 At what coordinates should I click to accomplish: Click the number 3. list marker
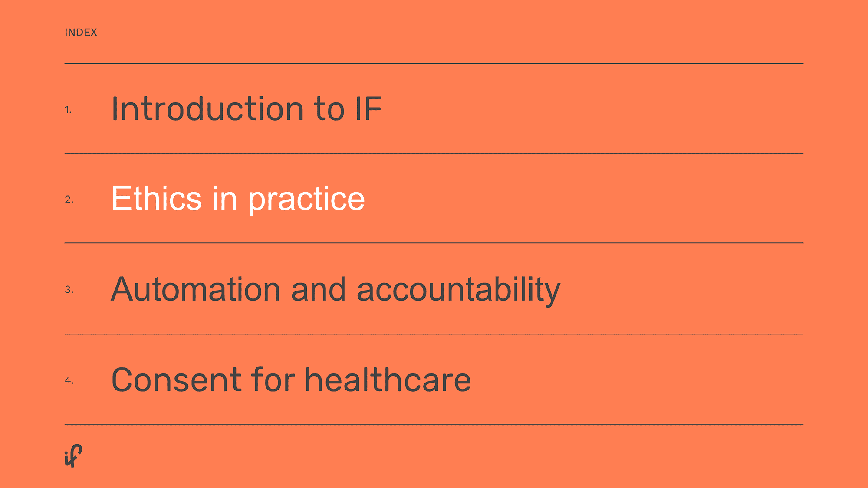click(69, 290)
